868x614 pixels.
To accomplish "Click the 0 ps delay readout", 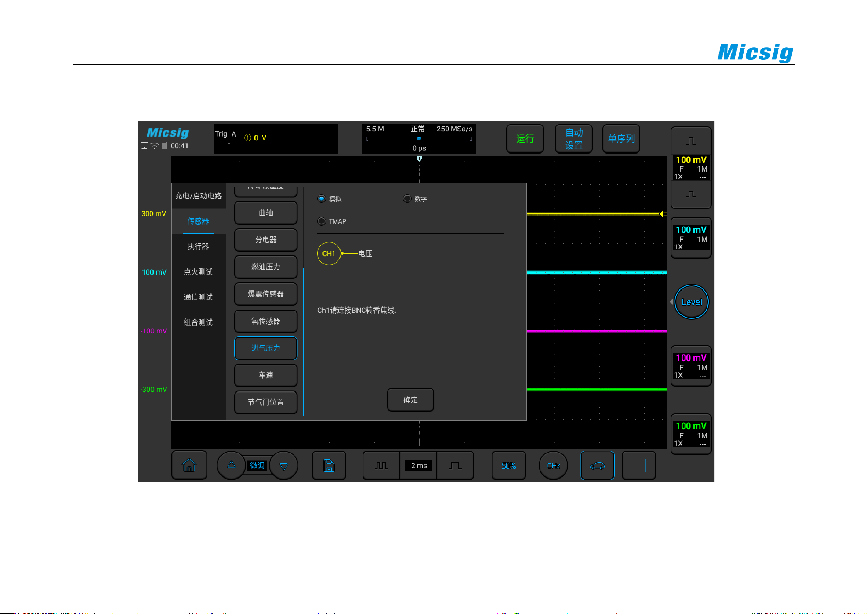I will [x=419, y=148].
